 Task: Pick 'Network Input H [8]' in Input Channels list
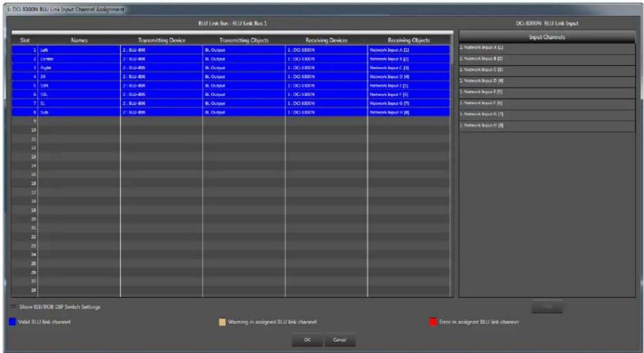547,126
